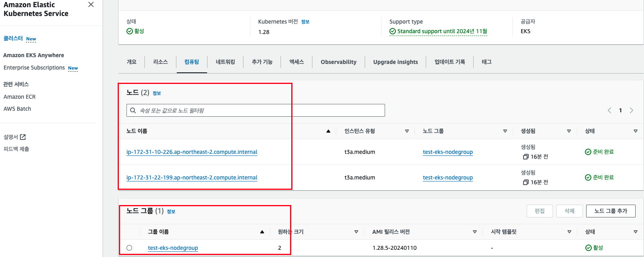Open test-eks-nodegroup link in ip-172-31-22-199 row

(x=448, y=177)
